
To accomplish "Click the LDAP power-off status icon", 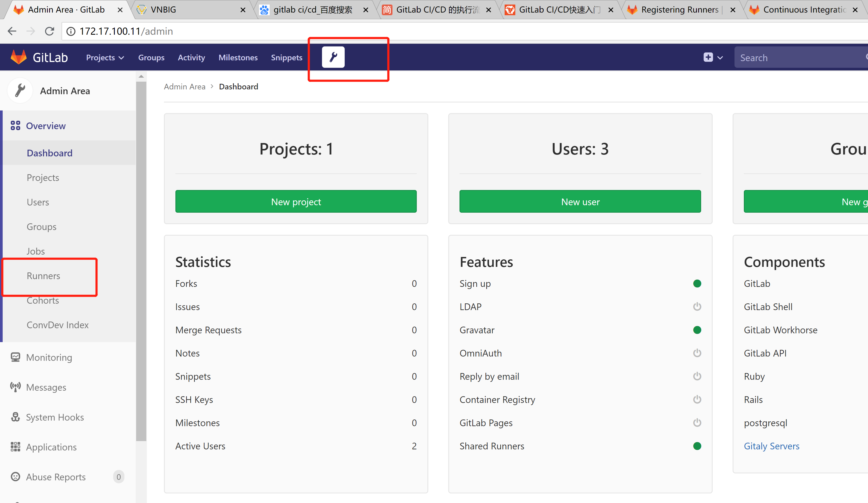I will 697,306.
